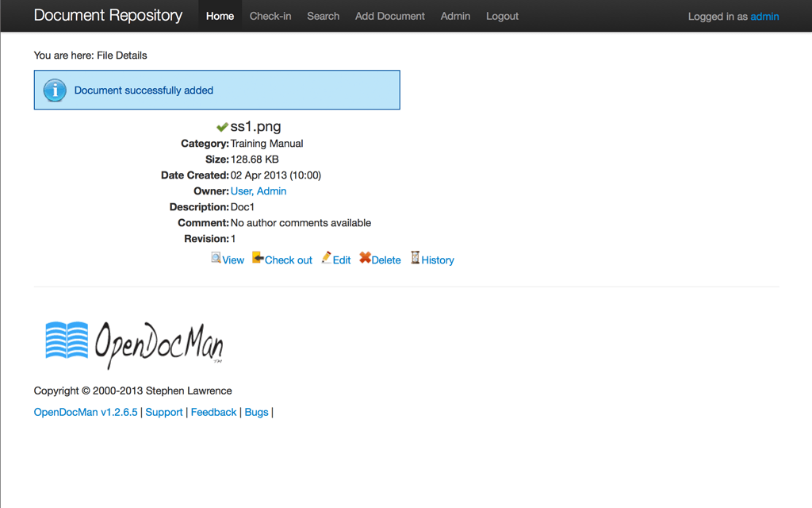Select Add Document in top navigation
The height and width of the screenshot is (508, 812).
[389, 16]
